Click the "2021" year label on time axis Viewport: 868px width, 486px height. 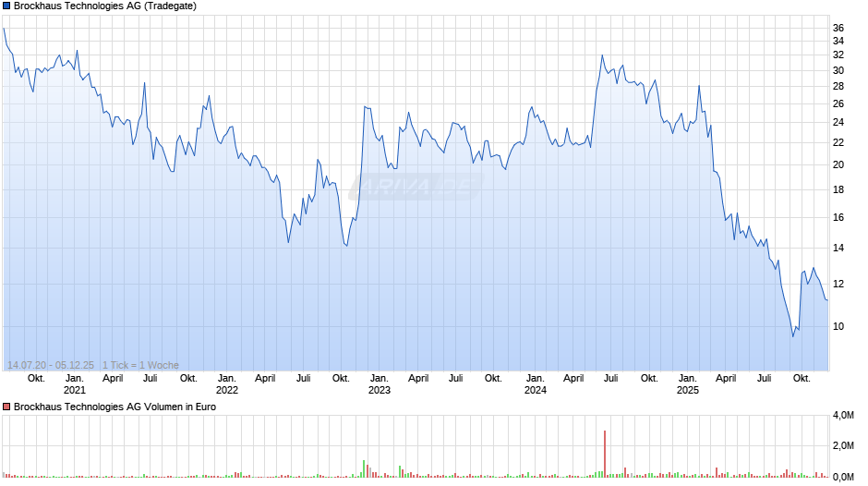click(x=75, y=390)
